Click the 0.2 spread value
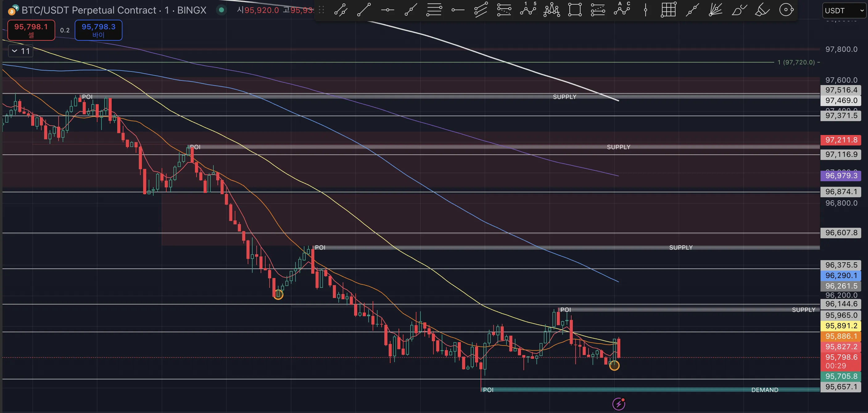The image size is (868, 413). pos(65,30)
